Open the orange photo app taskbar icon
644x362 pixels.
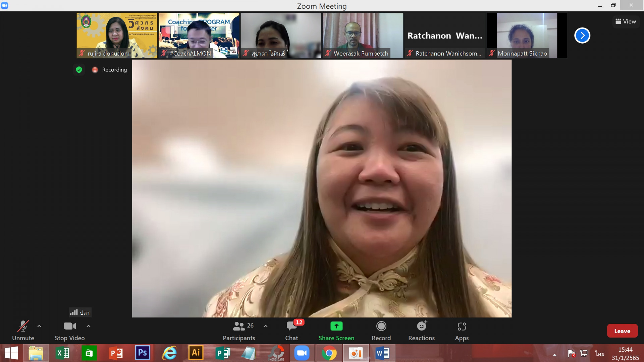(356, 353)
